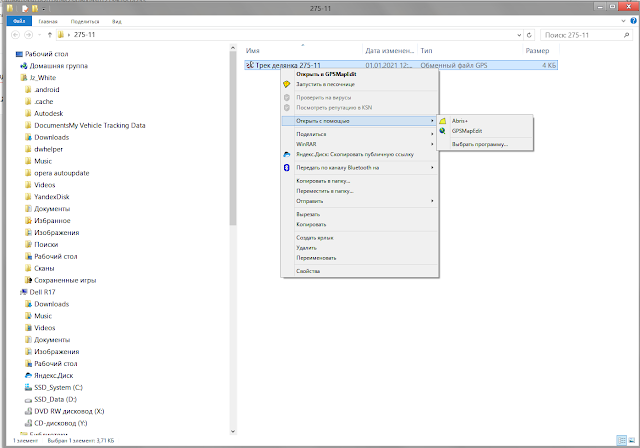Choose GPSMapEdit in the Open with submenu
Image resolution: width=640 pixels, height=448 pixels.
click(x=485, y=131)
